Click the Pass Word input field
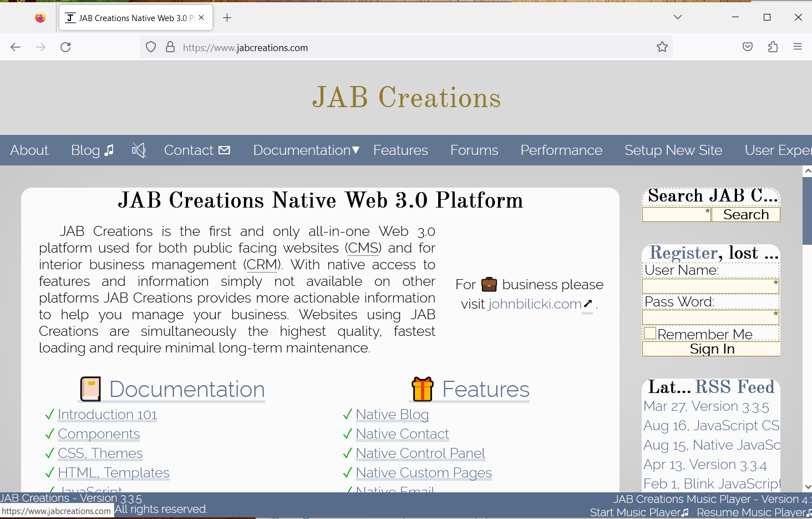 (711, 317)
